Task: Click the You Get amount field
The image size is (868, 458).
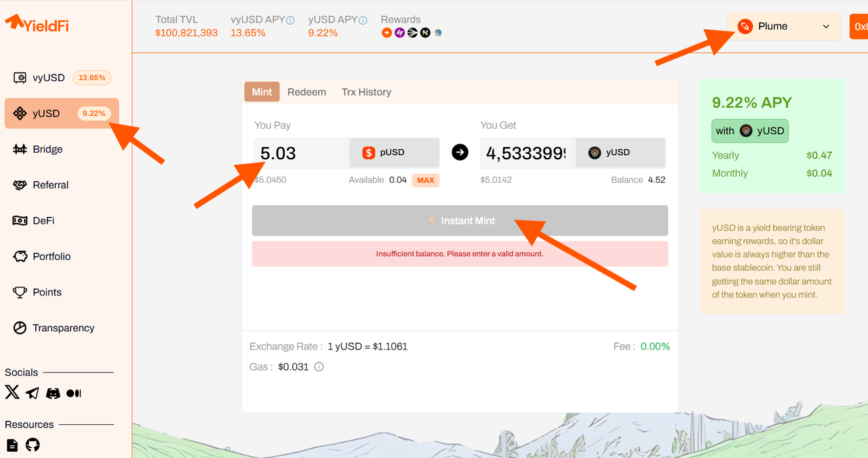Action: [x=528, y=153]
